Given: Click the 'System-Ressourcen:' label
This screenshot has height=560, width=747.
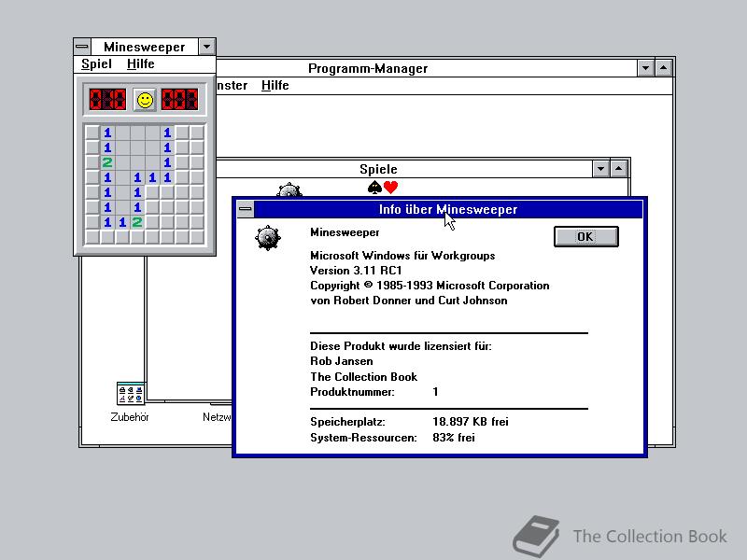Looking at the screenshot, I should [x=363, y=437].
